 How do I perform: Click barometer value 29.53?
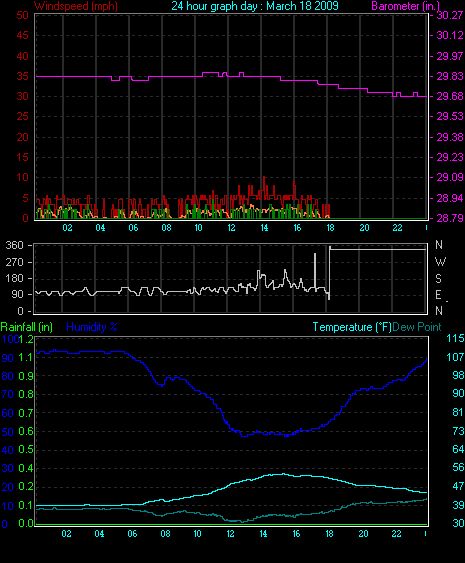tap(450, 116)
